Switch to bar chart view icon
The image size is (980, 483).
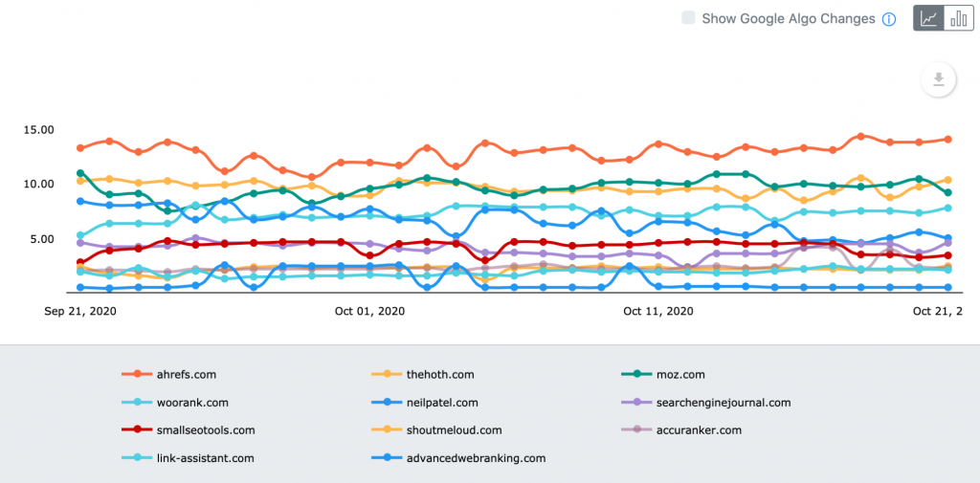pyautogui.click(x=959, y=18)
